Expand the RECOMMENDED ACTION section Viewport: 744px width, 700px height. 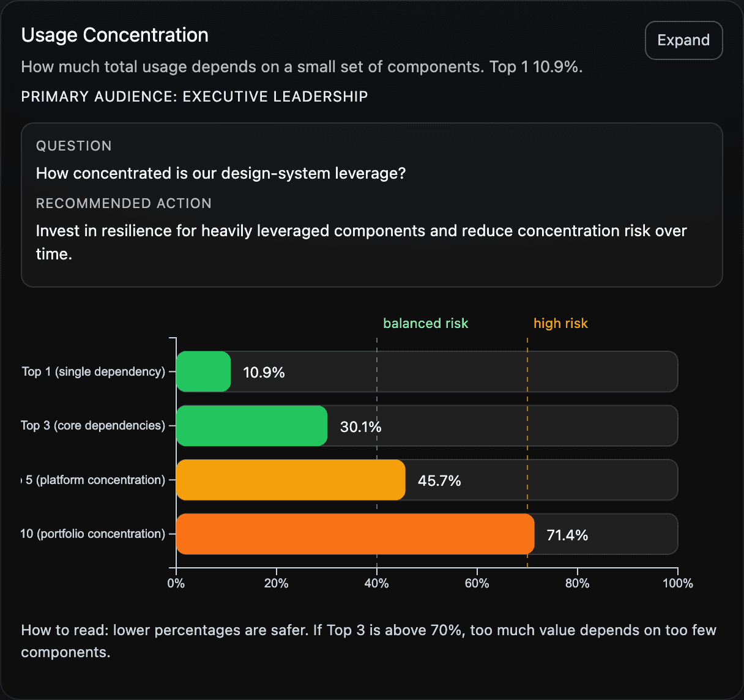124,203
